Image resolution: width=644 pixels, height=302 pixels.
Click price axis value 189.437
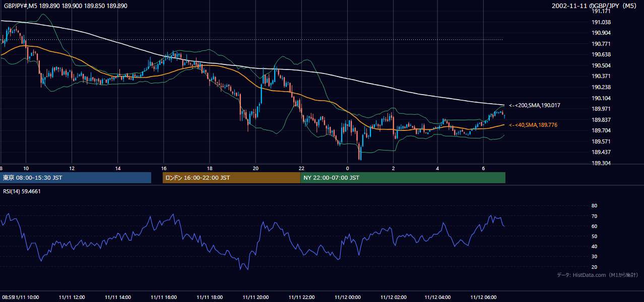point(601,152)
